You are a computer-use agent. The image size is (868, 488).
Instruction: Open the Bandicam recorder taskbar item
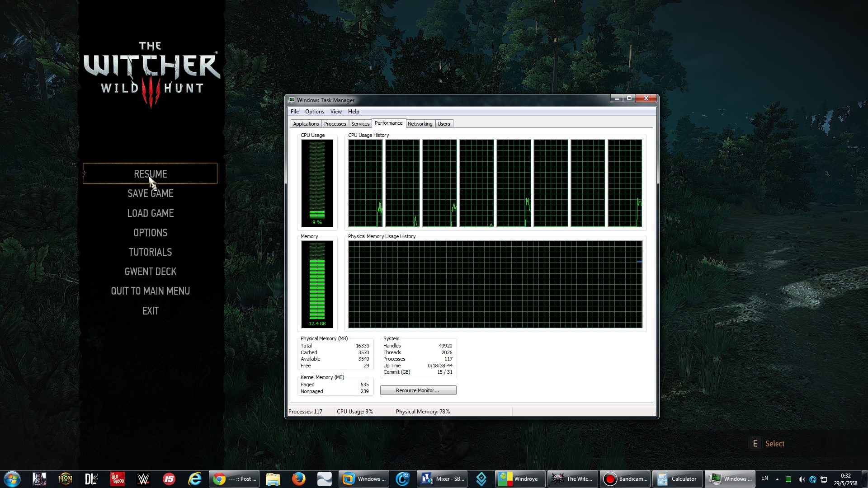pyautogui.click(x=626, y=479)
